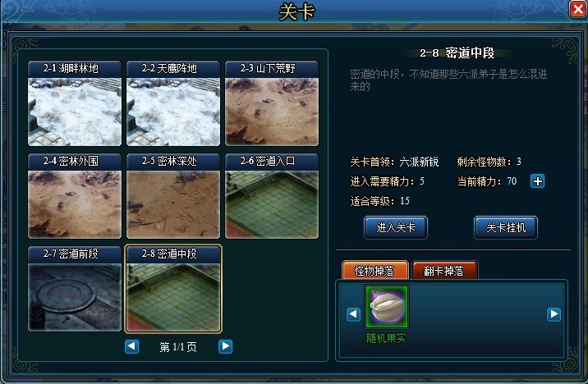588x384 pixels.
Task: Select stage 2-8 密道中段 thumbnail
Action: (173, 289)
